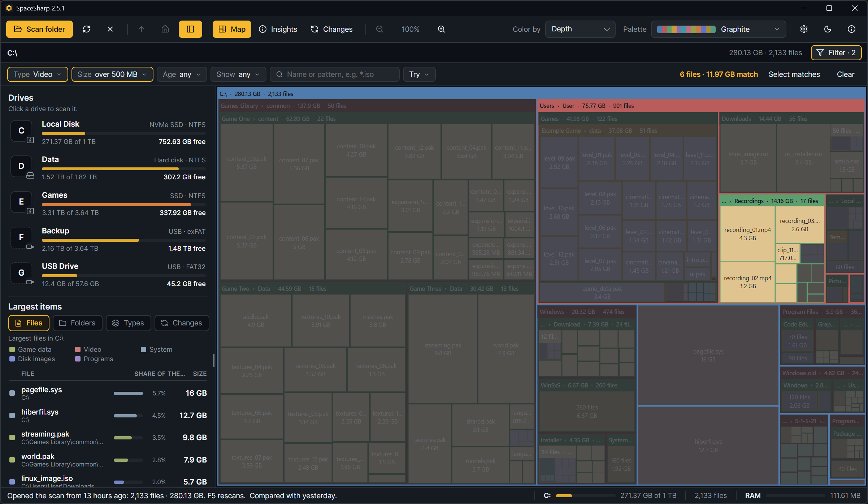Select the streaming.pak row in list

coord(108,437)
